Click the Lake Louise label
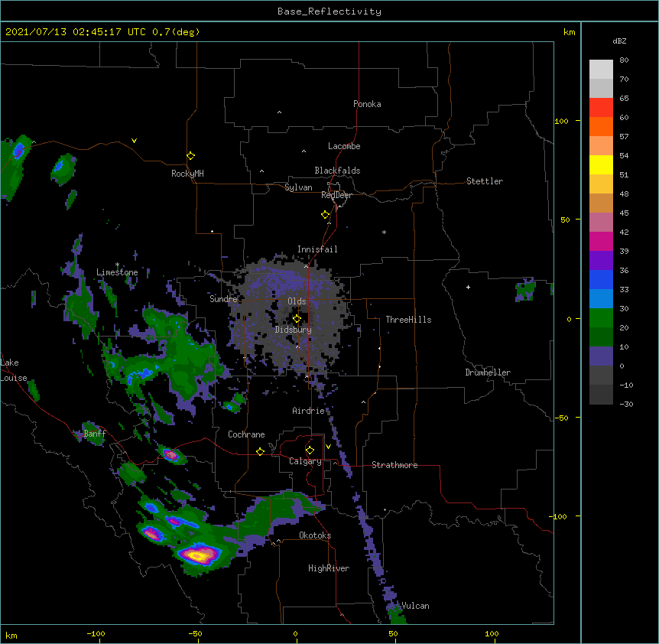 [13, 370]
